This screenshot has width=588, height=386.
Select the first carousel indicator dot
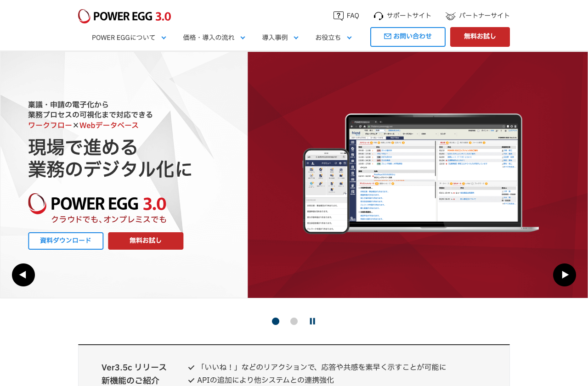click(x=275, y=321)
